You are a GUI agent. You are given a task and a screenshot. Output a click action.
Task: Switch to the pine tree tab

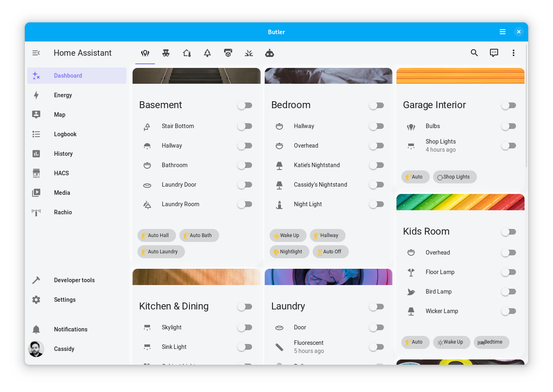click(x=207, y=53)
